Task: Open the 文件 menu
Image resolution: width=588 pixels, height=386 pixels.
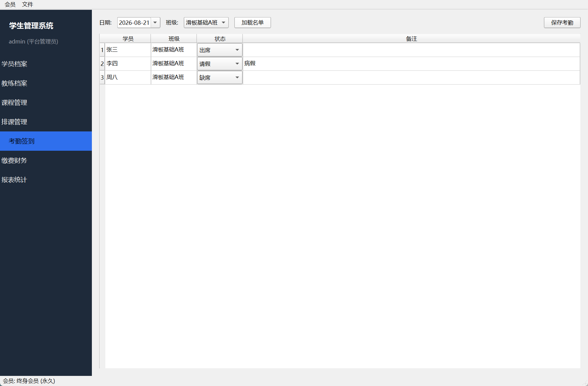Action: (x=28, y=5)
